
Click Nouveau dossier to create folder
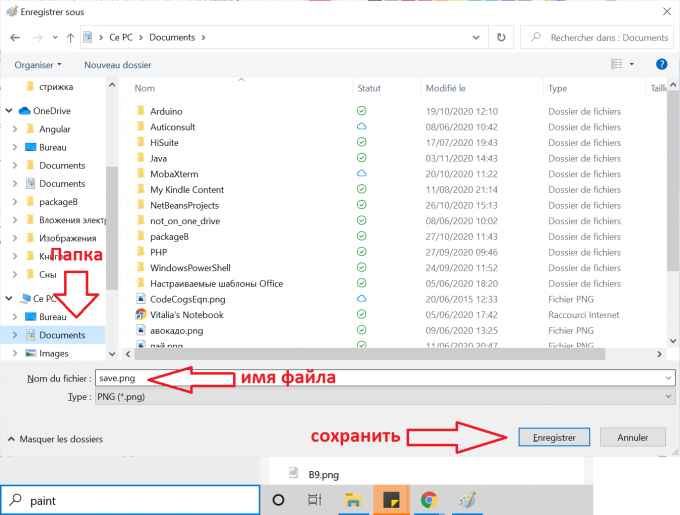[x=120, y=64]
